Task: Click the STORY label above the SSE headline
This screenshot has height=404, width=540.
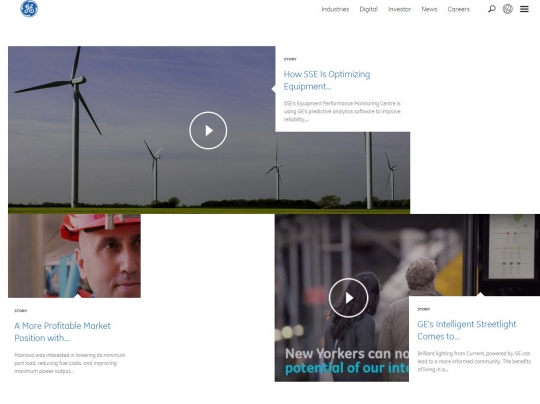Action: click(x=290, y=59)
